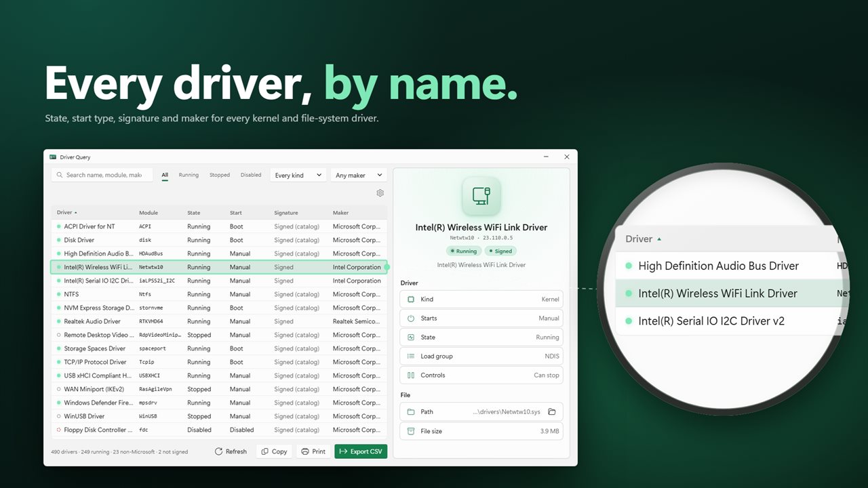Screen dimensions: 868x488
Task: Click the Signed badge in details panel
Action: coord(500,251)
